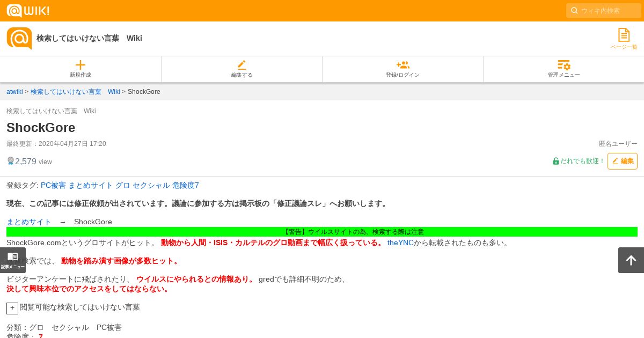Screen dimensions: 644x338
Task: Open the 管理メニュー settings icon
Action: pyautogui.click(x=563, y=65)
